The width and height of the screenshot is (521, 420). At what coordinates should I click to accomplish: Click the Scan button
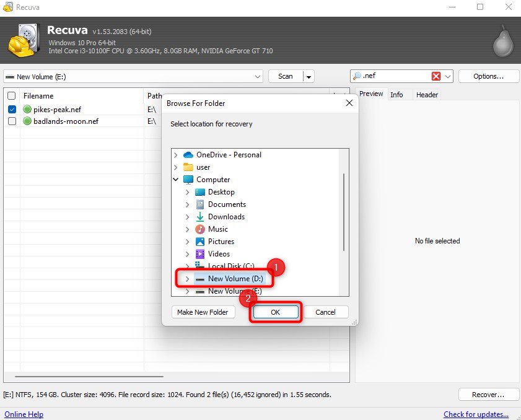286,76
